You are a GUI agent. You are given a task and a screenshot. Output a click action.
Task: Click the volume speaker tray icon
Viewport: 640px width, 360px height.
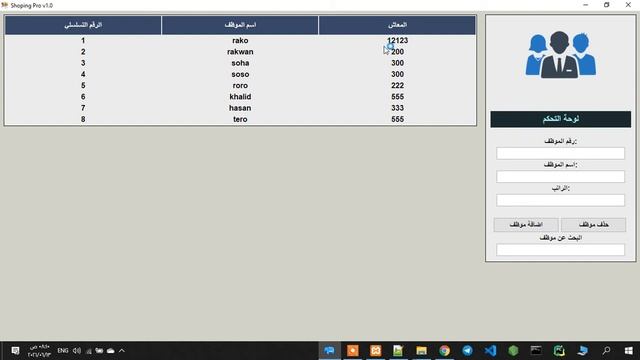pos(77,351)
